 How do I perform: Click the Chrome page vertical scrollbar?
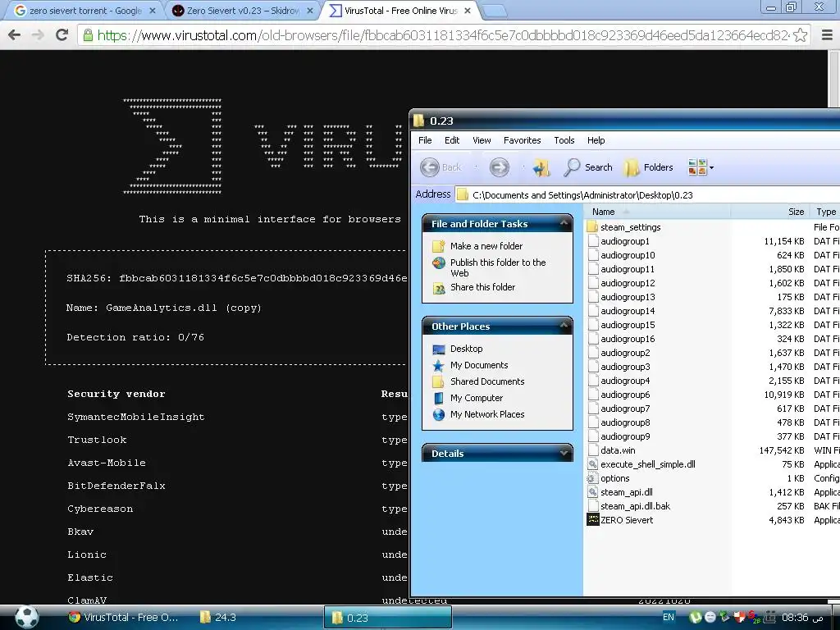[x=833, y=80]
